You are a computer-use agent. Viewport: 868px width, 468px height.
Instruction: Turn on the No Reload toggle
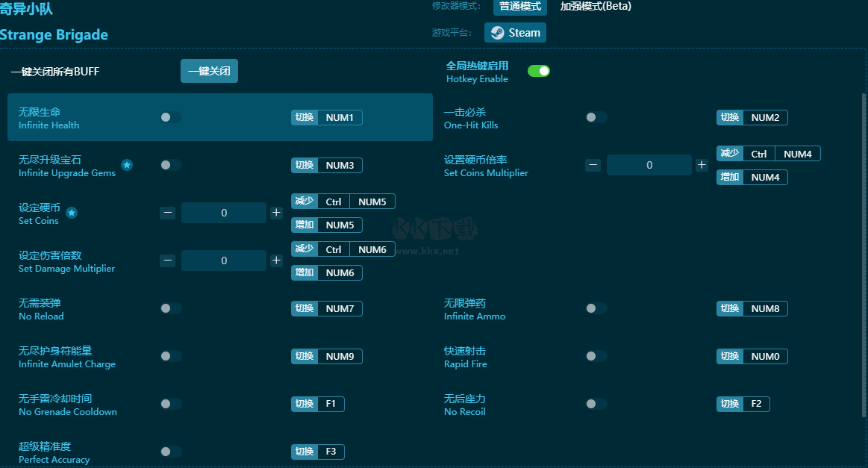(170, 308)
